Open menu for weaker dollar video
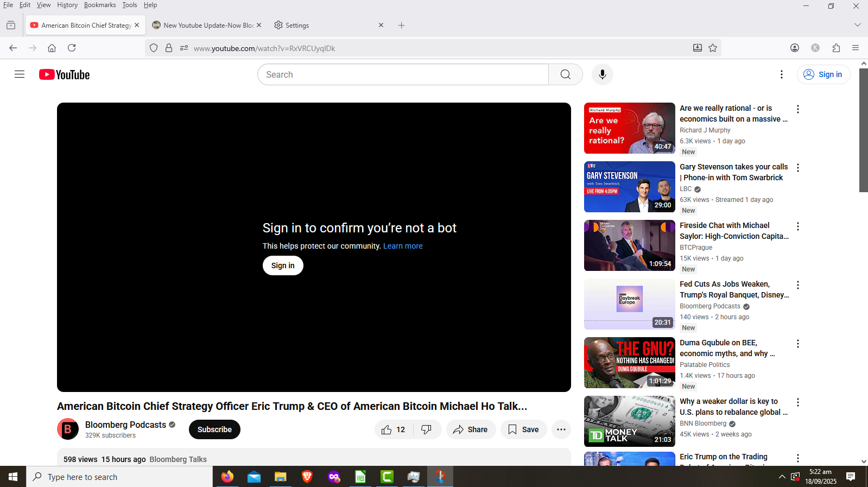868x487 pixels. pos(797,402)
